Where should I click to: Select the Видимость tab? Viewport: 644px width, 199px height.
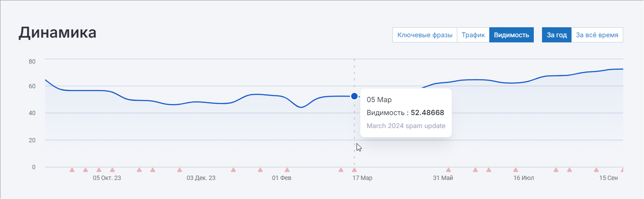point(511,35)
